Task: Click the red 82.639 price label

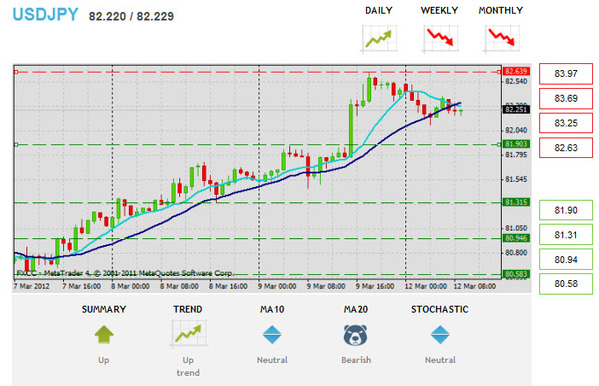Action: point(516,71)
